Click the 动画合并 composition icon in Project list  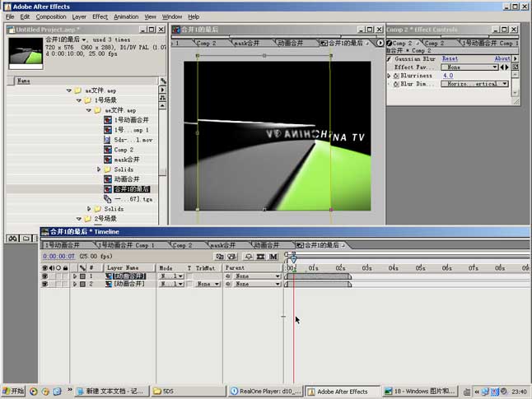(108, 179)
